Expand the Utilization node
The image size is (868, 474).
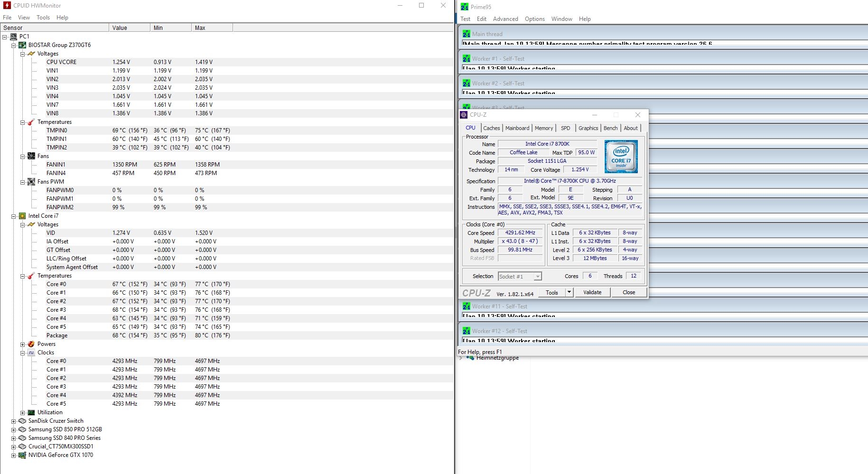coord(22,412)
